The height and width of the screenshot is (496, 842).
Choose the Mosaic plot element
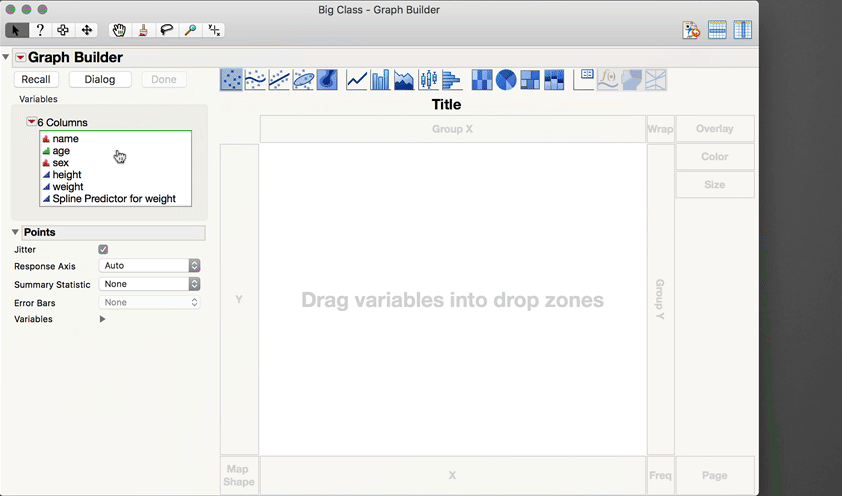pos(554,80)
